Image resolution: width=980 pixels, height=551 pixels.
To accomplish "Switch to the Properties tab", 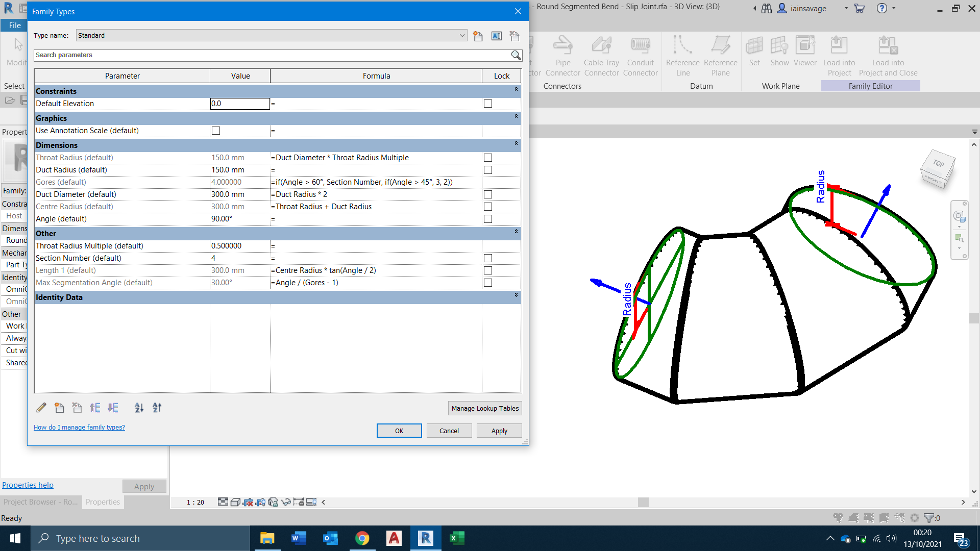I will click(103, 502).
